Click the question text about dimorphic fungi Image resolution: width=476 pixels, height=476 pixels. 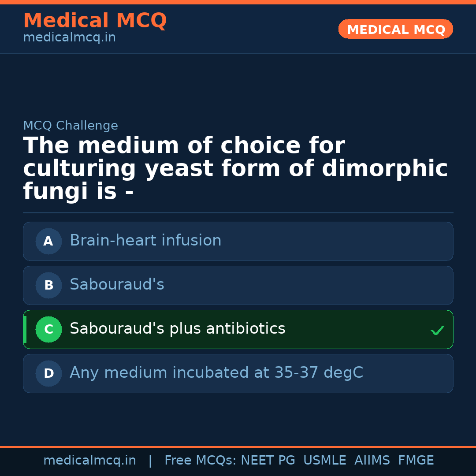pos(235,168)
